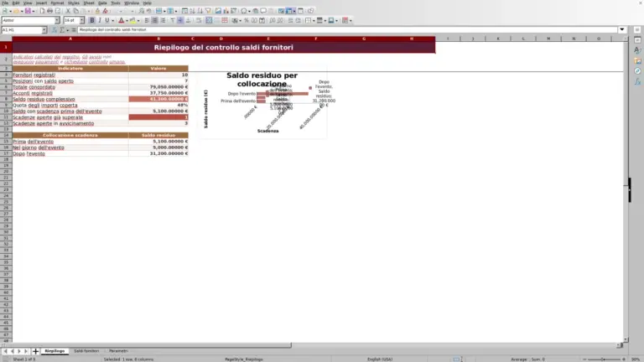Open the sidebar Styles panel icon
The image size is (644, 362).
point(637,50)
